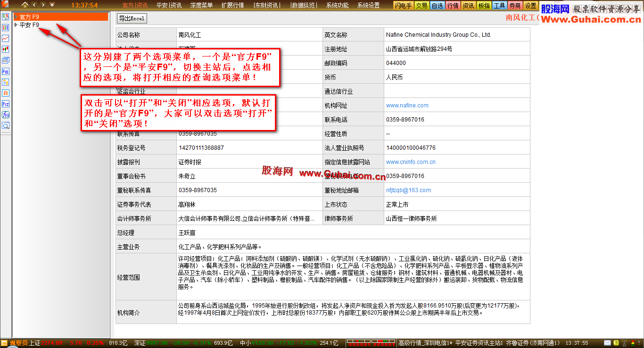This screenshot has width=644, height=348.
Task: Select the 平安 F9 tree item
Action: click(x=29, y=25)
